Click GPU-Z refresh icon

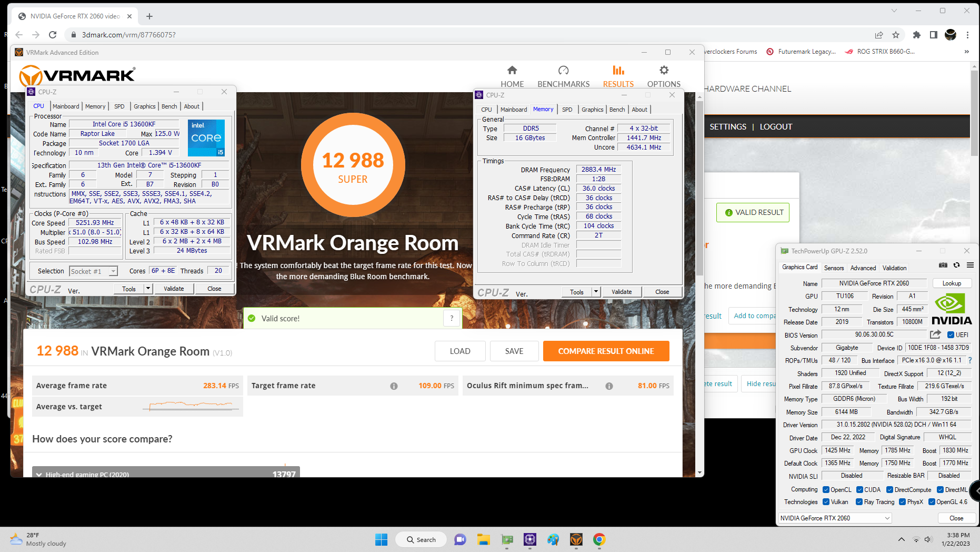pyautogui.click(x=957, y=265)
